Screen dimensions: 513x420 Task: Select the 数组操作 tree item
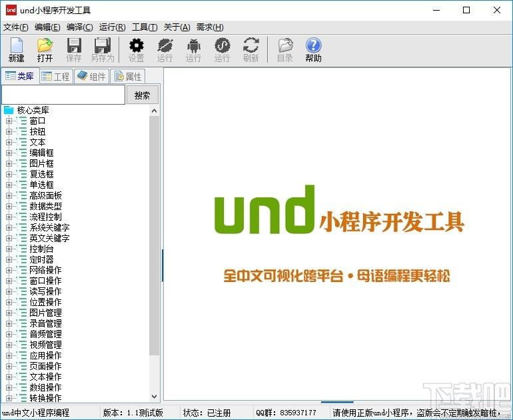(x=45, y=387)
